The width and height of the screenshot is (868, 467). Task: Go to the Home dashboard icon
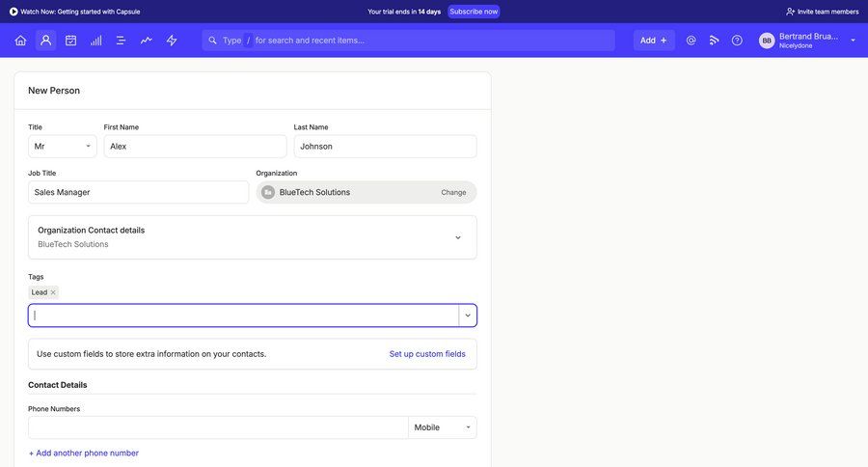point(20,41)
